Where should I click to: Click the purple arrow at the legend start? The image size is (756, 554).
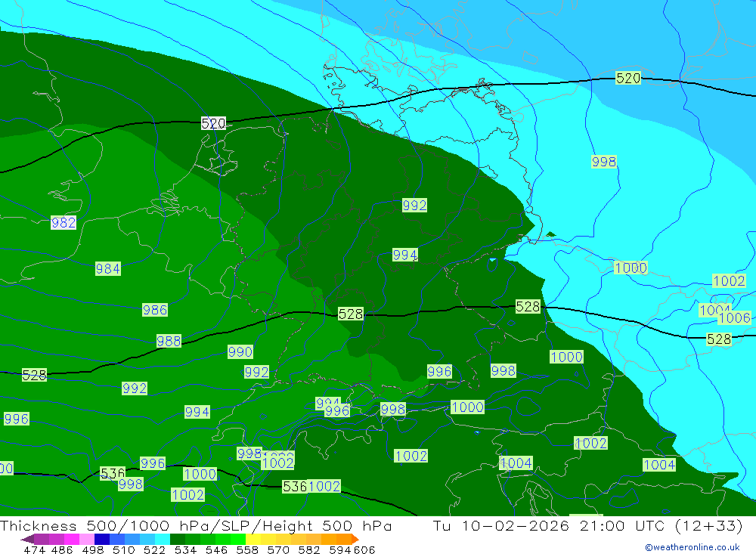click(27, 539)
